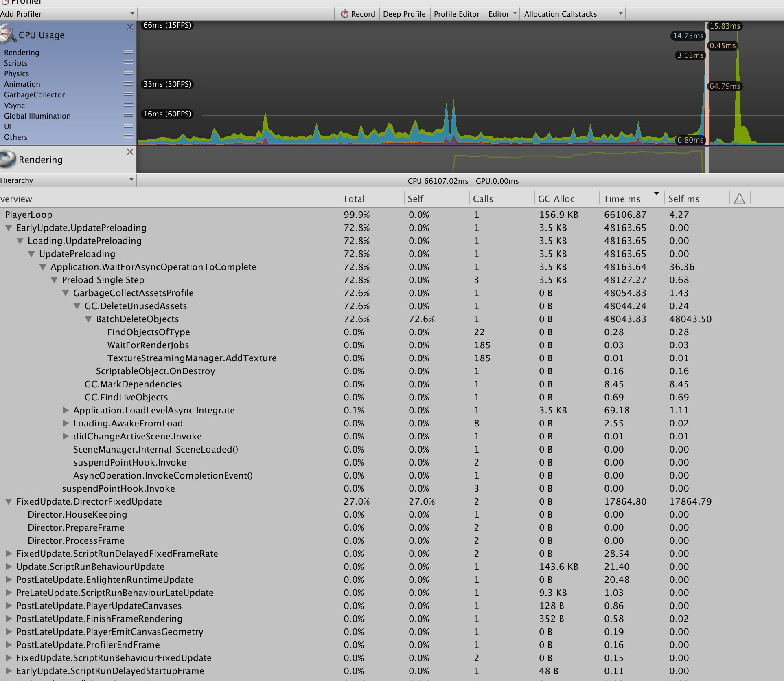Expand Application.LoadLevelAsync Integrate row
784x681 pixels.
(65, 410)
